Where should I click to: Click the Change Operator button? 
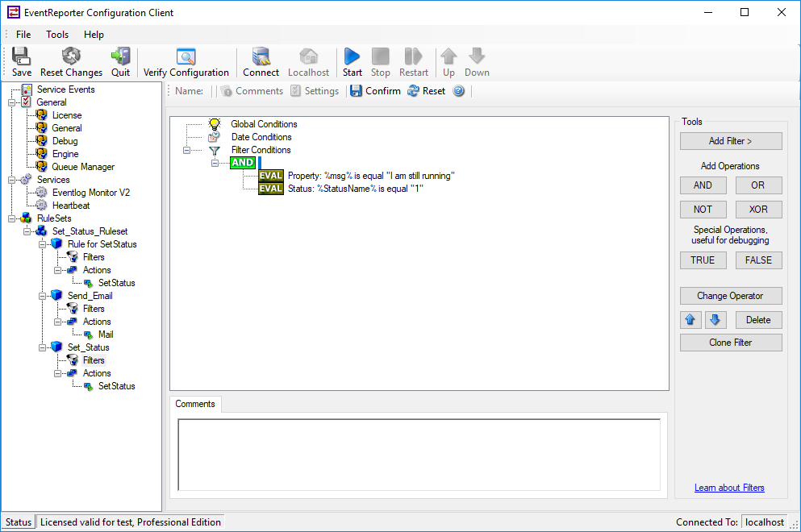(731, 296)
